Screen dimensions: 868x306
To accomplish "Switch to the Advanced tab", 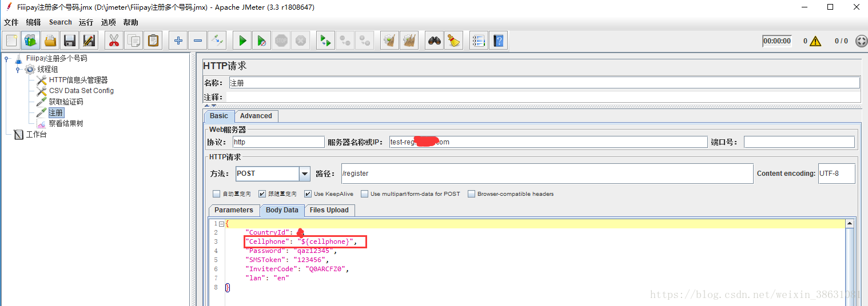I will [256, 116].
